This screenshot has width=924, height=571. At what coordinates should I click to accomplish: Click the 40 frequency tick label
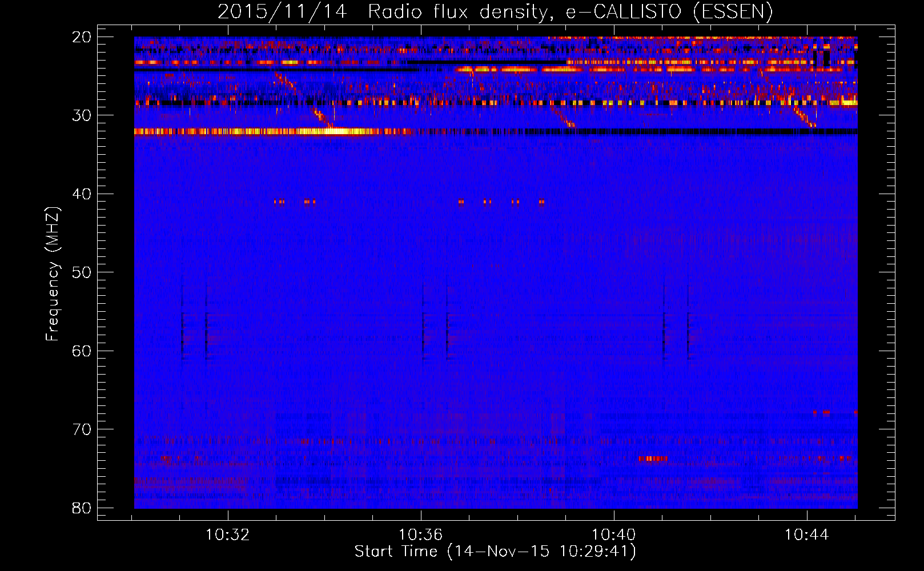82,194
